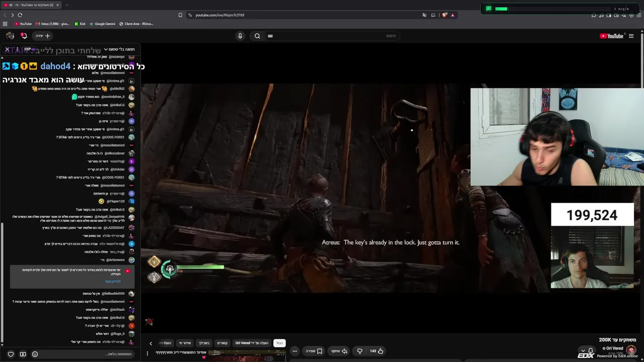
Task: Click the YouTube search magnifier button
Action: (x=257, y=36)
